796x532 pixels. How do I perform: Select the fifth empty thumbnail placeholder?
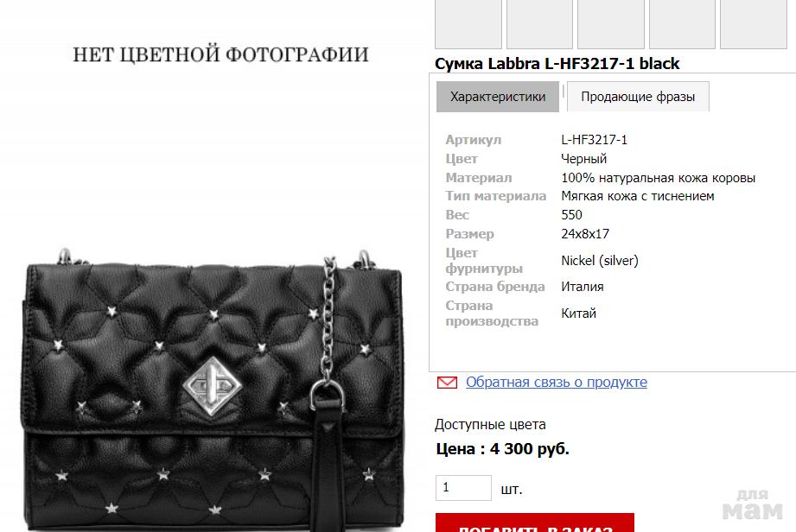pos(754,24)
